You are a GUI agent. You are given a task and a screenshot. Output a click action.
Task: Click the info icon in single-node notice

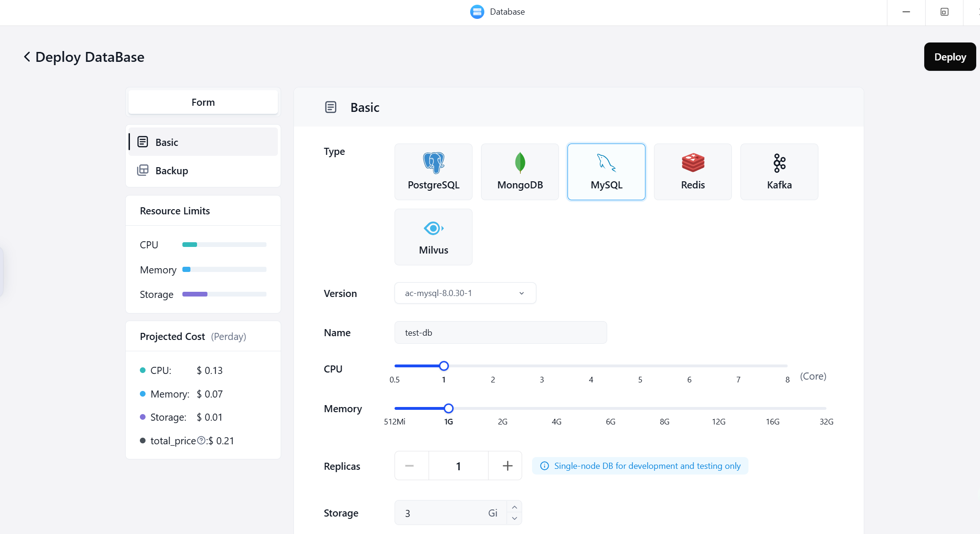click(x=544, y=466)
